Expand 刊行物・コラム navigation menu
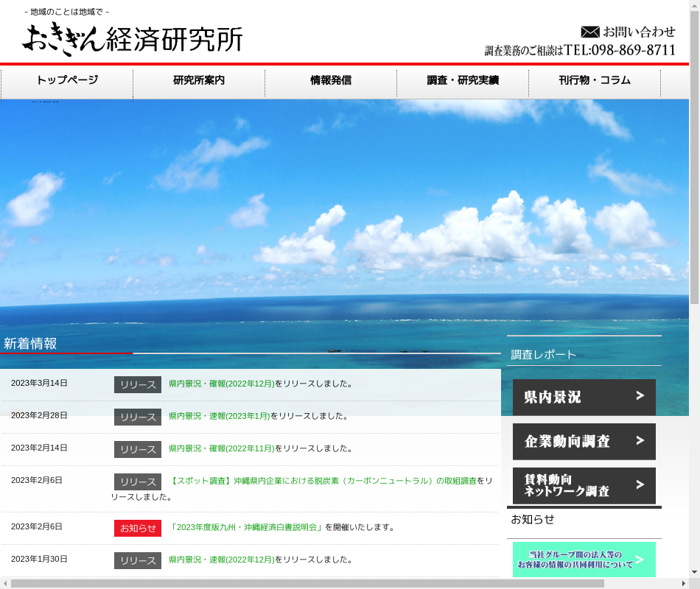Screen dimensions: 700x589 (595, 80)
